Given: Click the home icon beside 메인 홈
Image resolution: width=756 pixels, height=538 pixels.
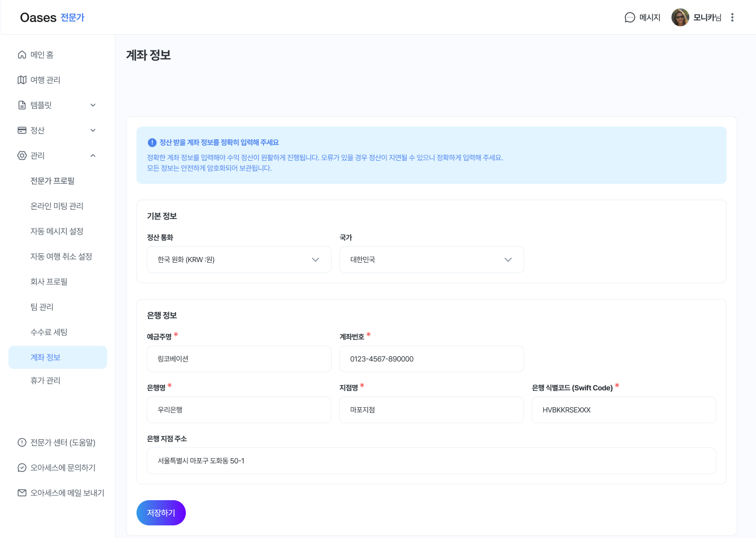Looking at the screenshot, I should (22, 55).
